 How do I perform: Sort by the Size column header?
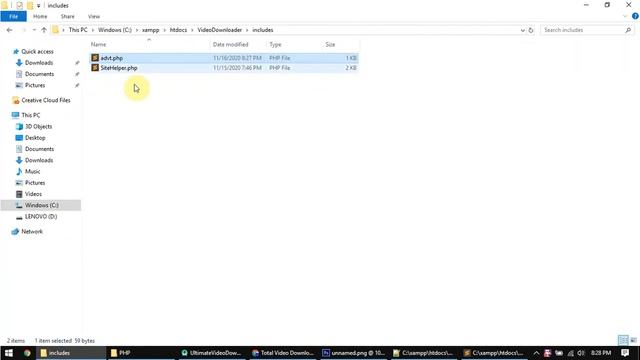[330, 44]
